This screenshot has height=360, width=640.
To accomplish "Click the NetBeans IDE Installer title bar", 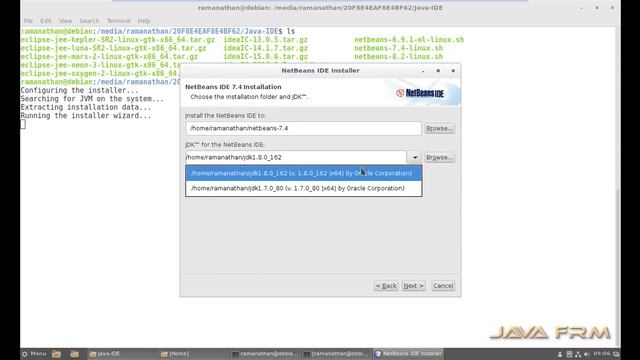I will (320, 71).
